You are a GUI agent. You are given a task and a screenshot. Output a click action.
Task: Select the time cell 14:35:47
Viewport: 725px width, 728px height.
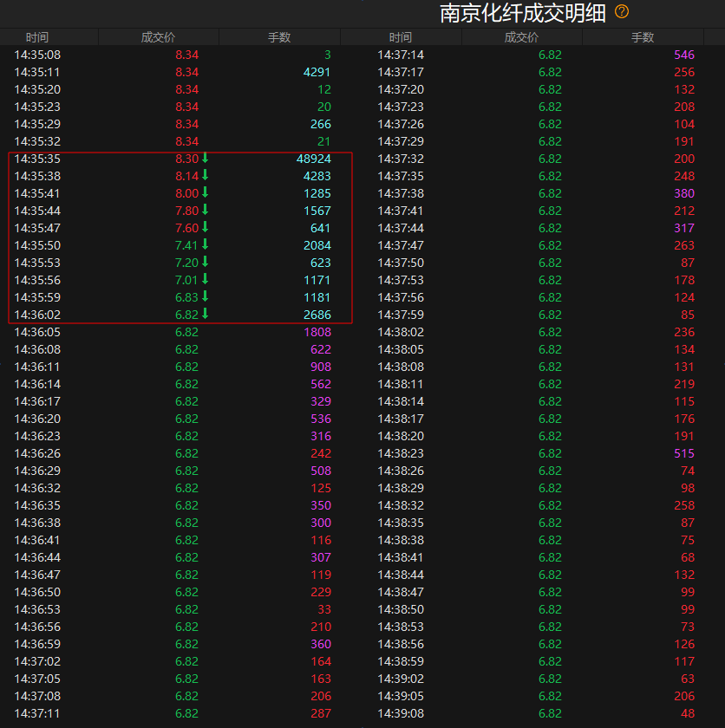click(x=37, y=228)
